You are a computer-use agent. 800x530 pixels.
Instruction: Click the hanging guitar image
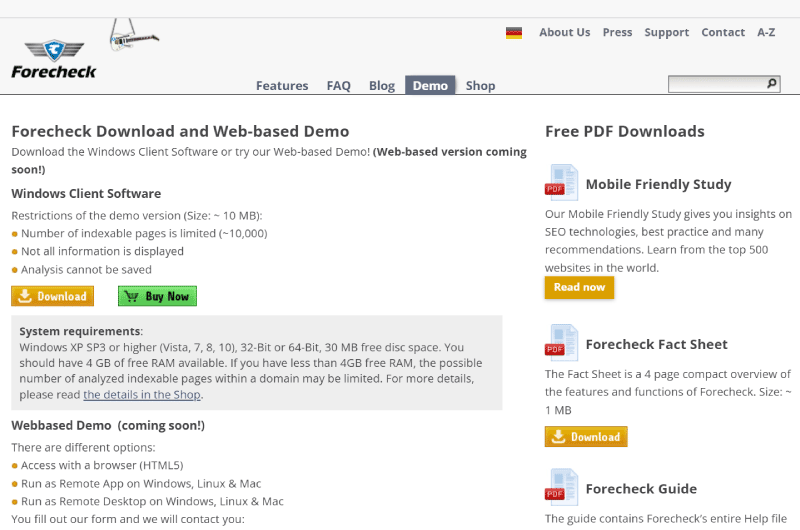click(x=134, y=35)
